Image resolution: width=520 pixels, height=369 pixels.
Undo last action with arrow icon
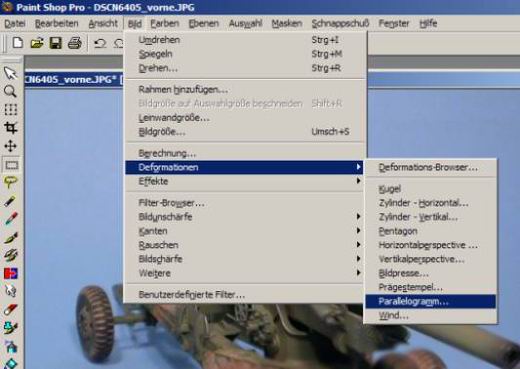coord(100,43)
